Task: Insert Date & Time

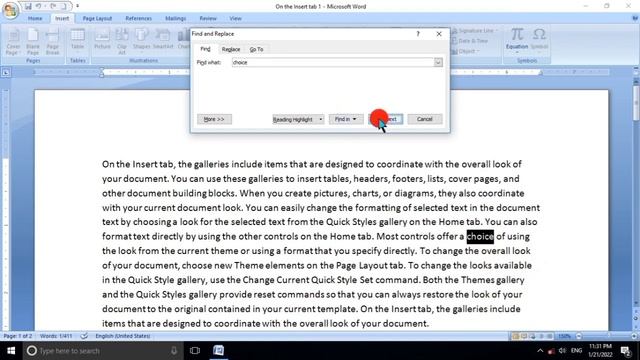Action: 470,41
